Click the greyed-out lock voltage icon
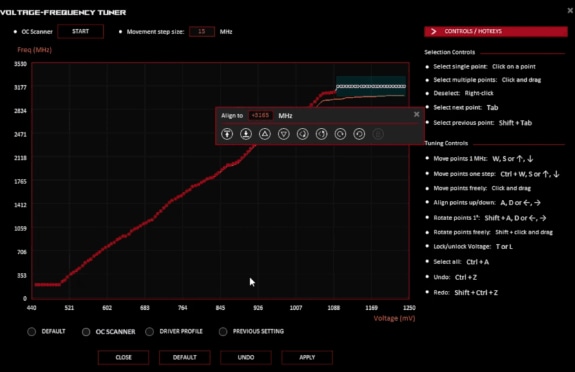Image resolution: width=575 pixels, height=372 pixels. (x=378, y=134)
